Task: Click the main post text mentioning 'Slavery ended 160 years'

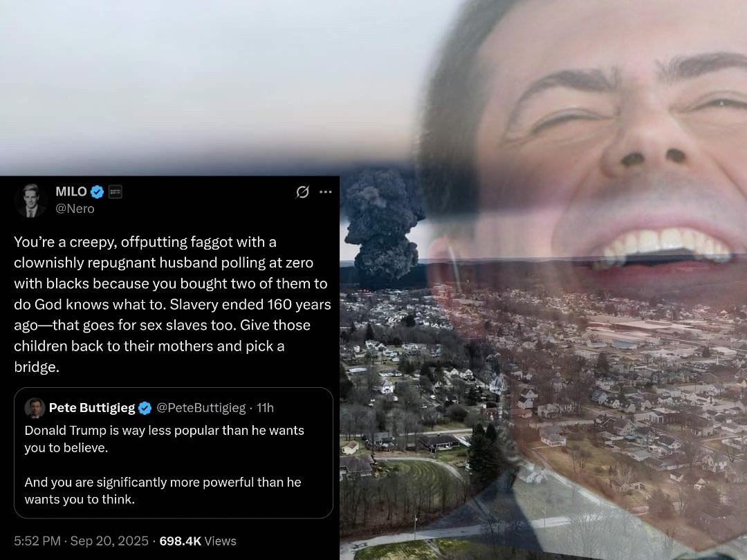Action: [172, 304]
